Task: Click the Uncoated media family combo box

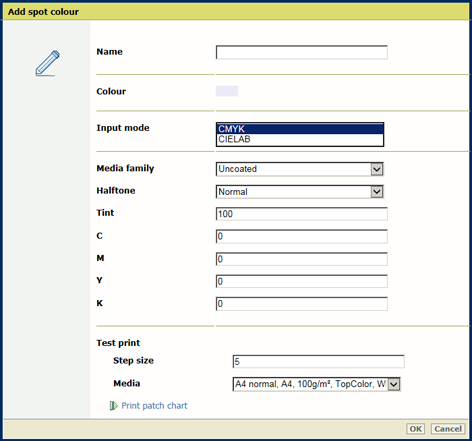Action: pyautogui.click(x=300, y=169)
